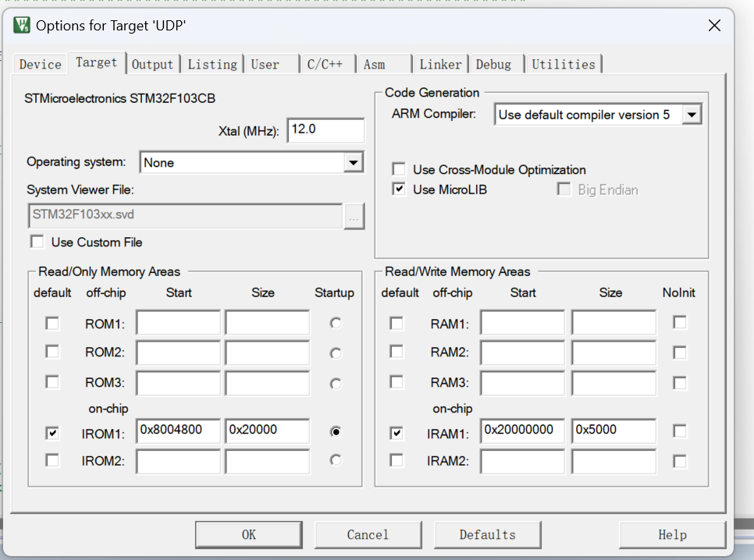
Task: Select ROM2 as Startup region
Action: pos(336,353)
